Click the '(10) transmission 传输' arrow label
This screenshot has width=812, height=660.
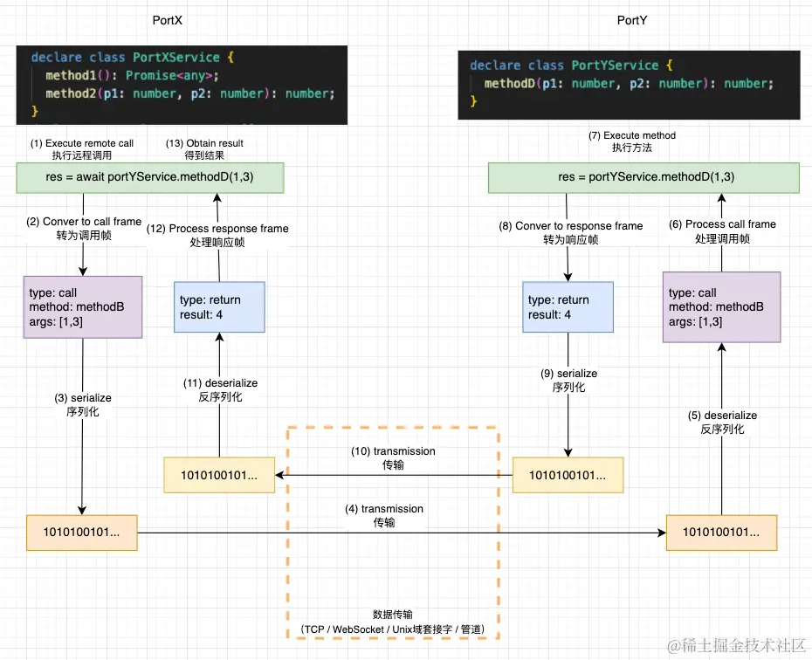click(x=393, y=457)
